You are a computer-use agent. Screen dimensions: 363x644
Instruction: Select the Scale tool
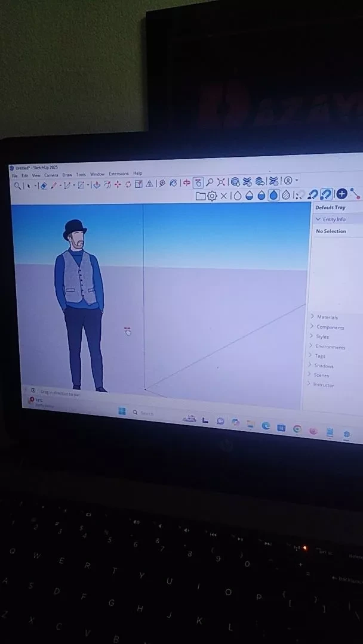pyautogui.click(x=139, y=184)
